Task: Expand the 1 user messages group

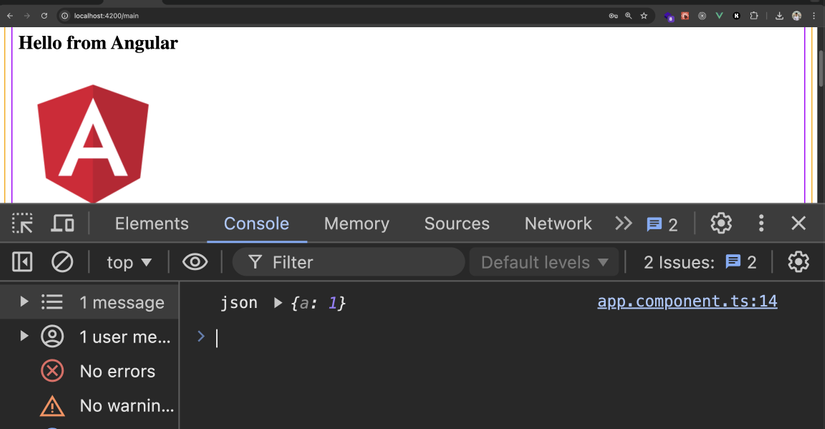Action: pyautogui.click(x=24, y=336)
